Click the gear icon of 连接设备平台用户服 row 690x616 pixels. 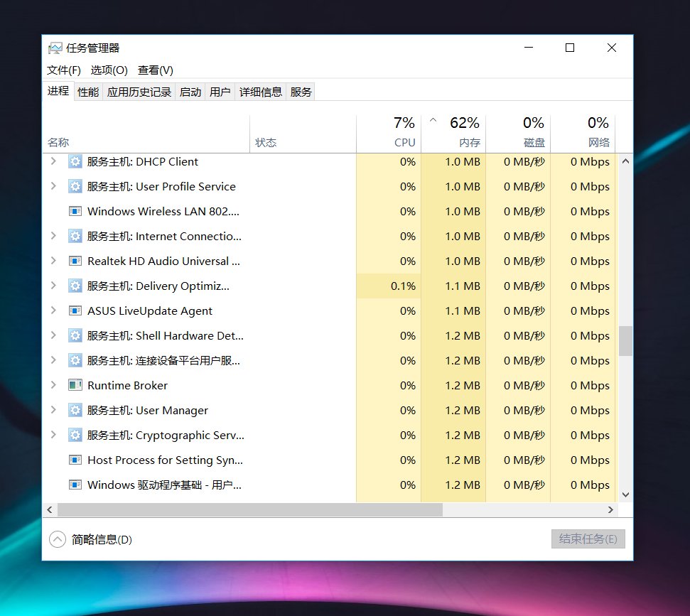tap(75, 361)
